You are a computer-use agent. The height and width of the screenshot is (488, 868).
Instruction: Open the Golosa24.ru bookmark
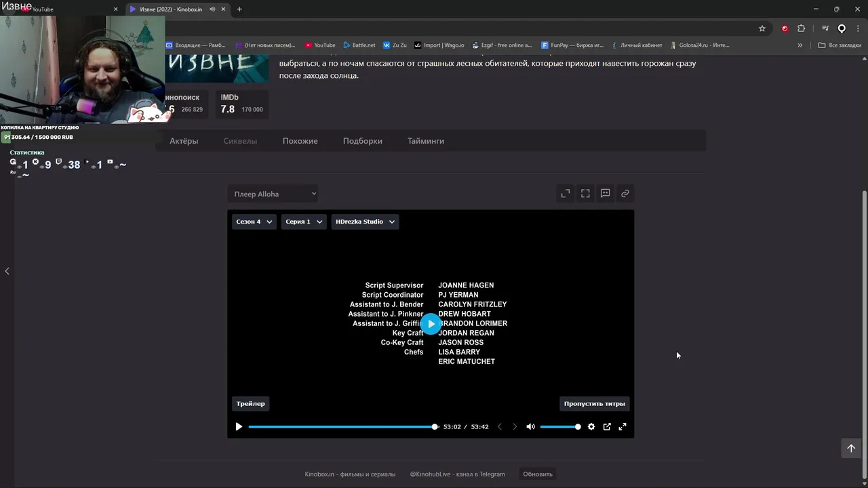[x=699, y=45]
